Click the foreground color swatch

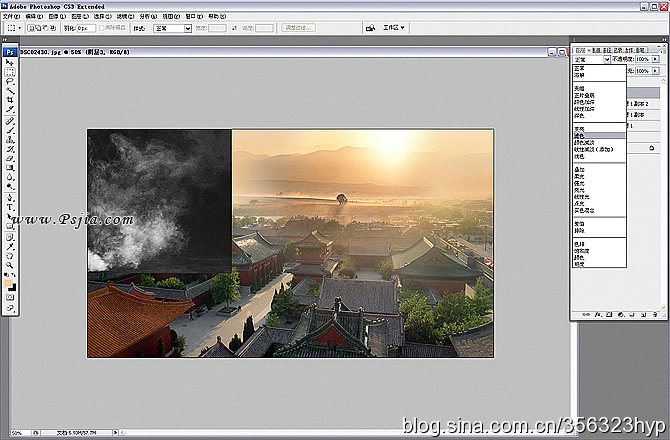(8, 283)
